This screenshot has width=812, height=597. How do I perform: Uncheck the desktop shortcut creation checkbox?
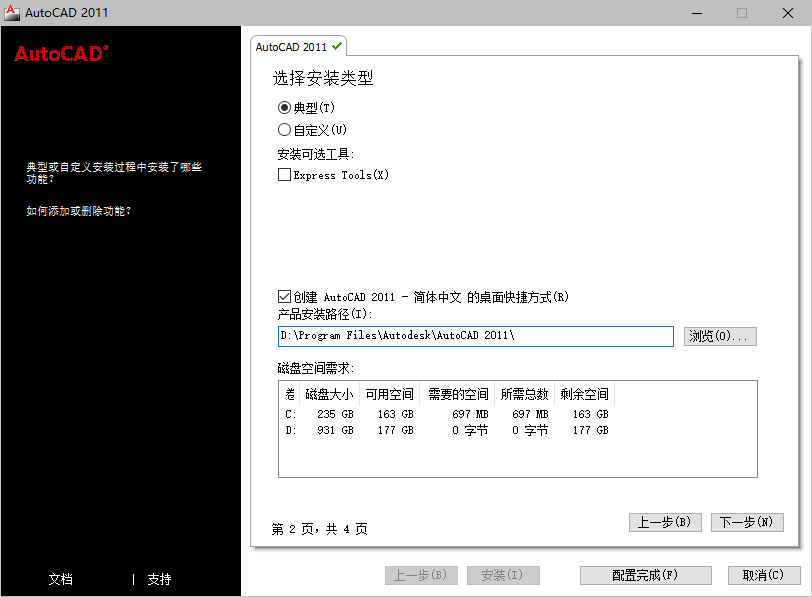click(x=283, y=296)
